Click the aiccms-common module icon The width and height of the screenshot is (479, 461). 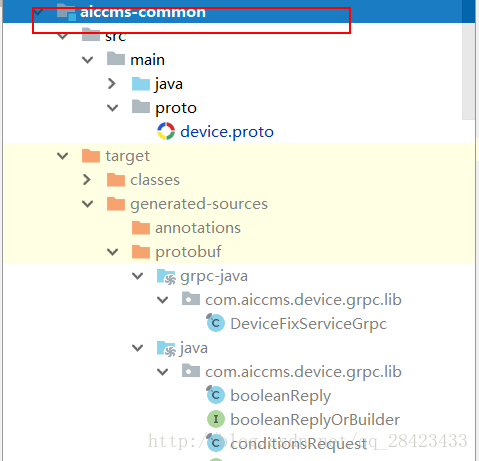click(x=66, y=12)
